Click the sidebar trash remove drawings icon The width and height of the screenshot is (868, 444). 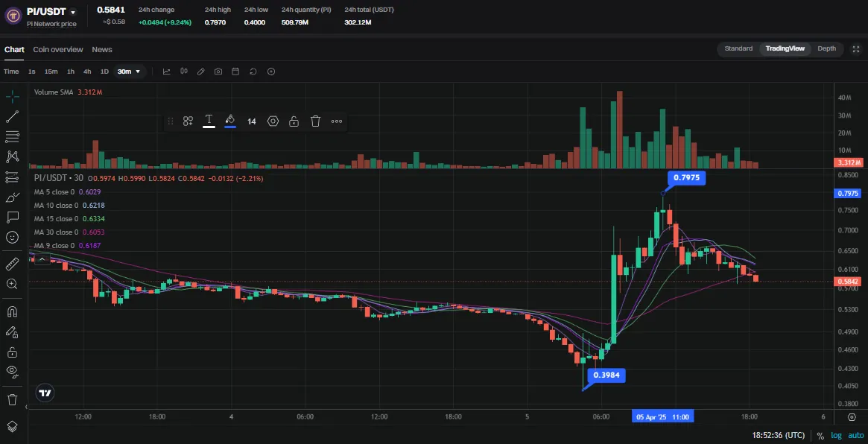click(x=12, y=399)
